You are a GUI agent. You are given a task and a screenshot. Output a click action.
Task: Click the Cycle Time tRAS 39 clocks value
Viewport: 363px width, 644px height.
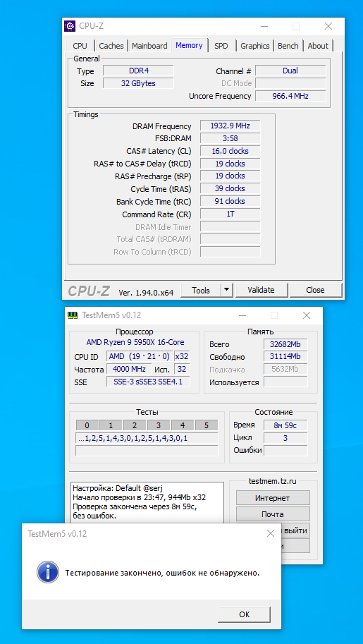pos(230,188)
